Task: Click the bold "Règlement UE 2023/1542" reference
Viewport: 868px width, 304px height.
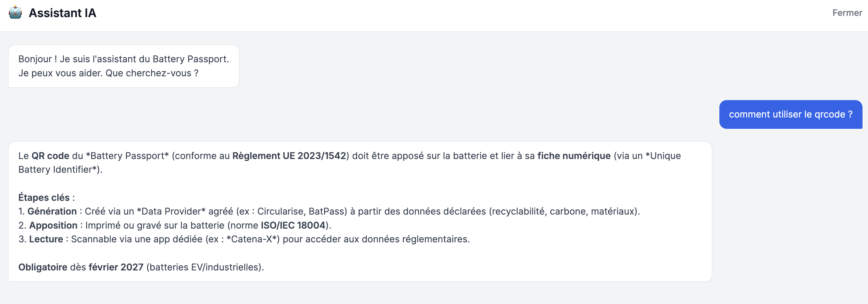Action: point(289,156)
